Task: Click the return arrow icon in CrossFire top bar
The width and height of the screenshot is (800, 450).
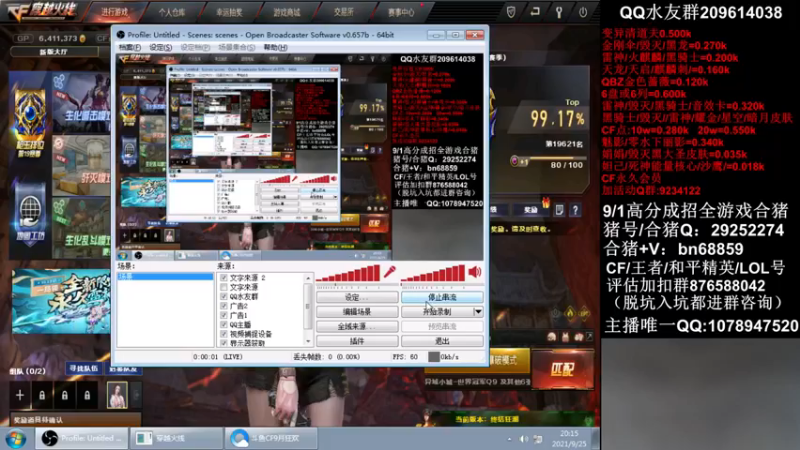Action: pos(535,11)
